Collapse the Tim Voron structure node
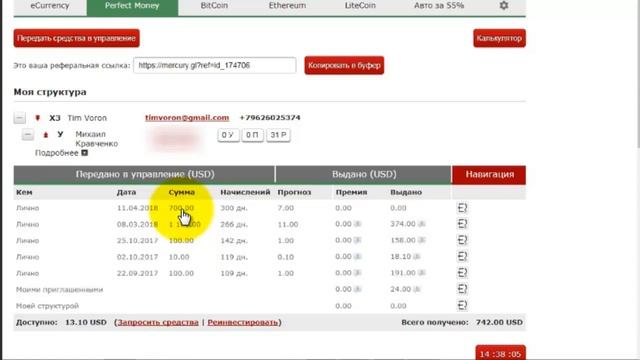Screen dimensions: 640x360 [20, 118]
